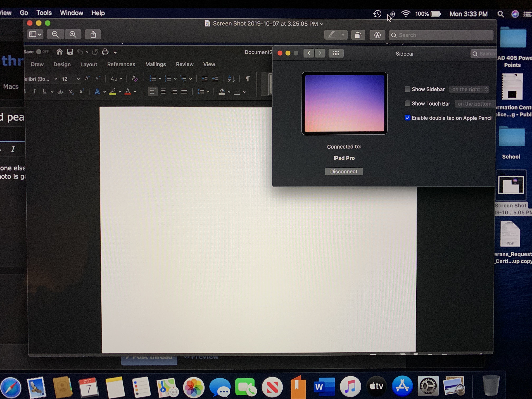Image resolution: width=532 pixels, height=399 pixels.
Task: Show Preview's Markup Toolbar
Action: (377, 35)
